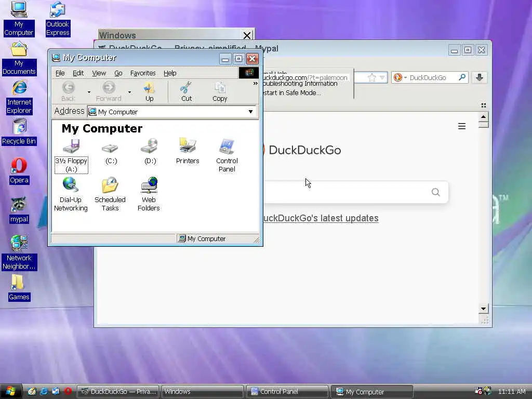
Task: Click My Computer taskbar button
Action: [x=372, y=392]
